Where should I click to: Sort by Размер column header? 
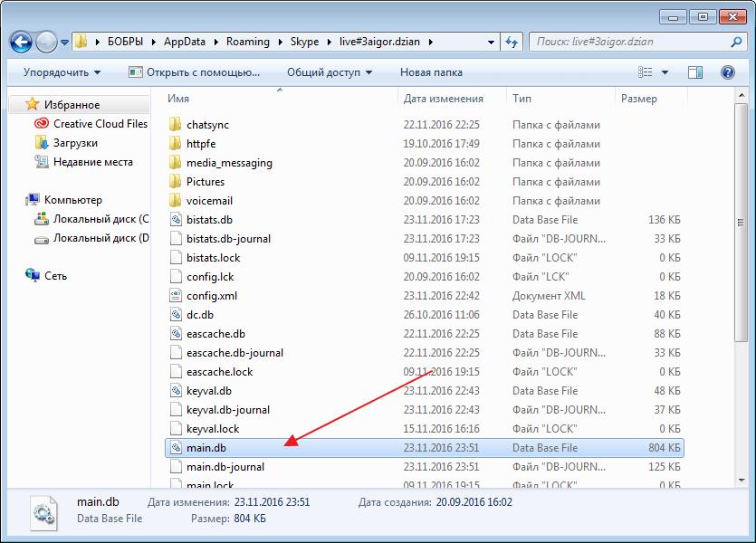click(639, 99)
